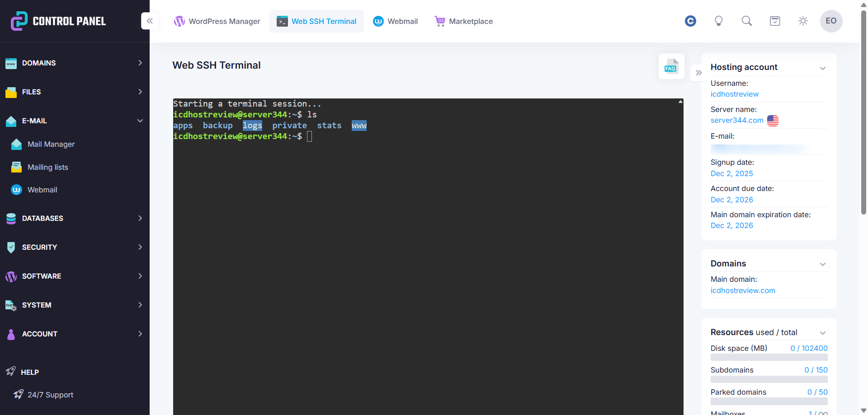Screen dimensions: 868x415
Task: Click the terminal cursor input area
Action: [x=310, y=136]
